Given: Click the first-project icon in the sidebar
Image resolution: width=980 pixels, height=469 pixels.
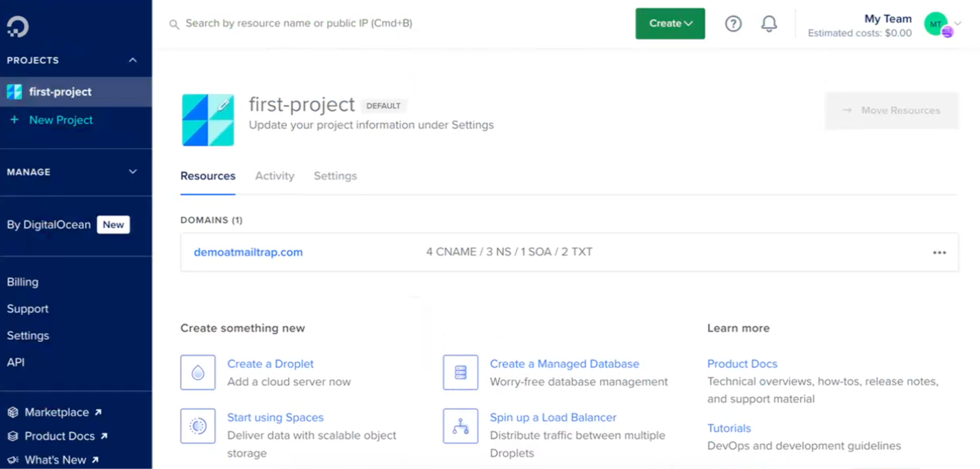Looking at the screenshot, I should [x=14, y=92].
